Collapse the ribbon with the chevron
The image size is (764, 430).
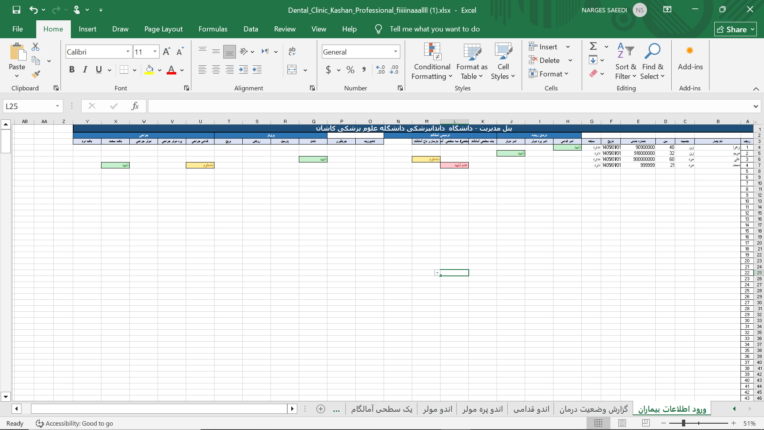tap(756, 89)
